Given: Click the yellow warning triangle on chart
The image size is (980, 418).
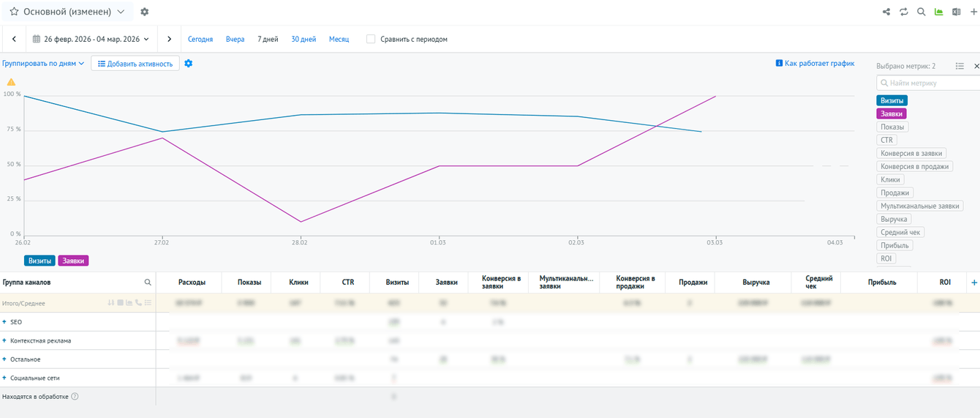Looking at the screenshot, I should 11,83.
